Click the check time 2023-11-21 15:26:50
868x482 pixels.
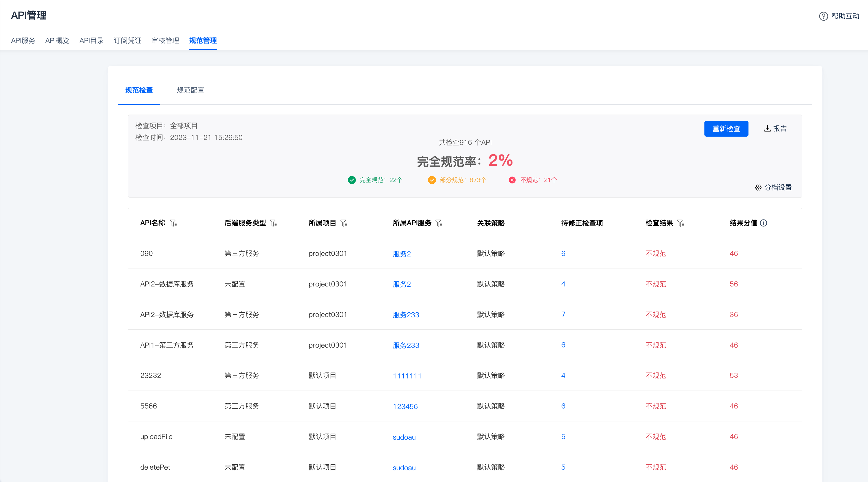point(206,137)
